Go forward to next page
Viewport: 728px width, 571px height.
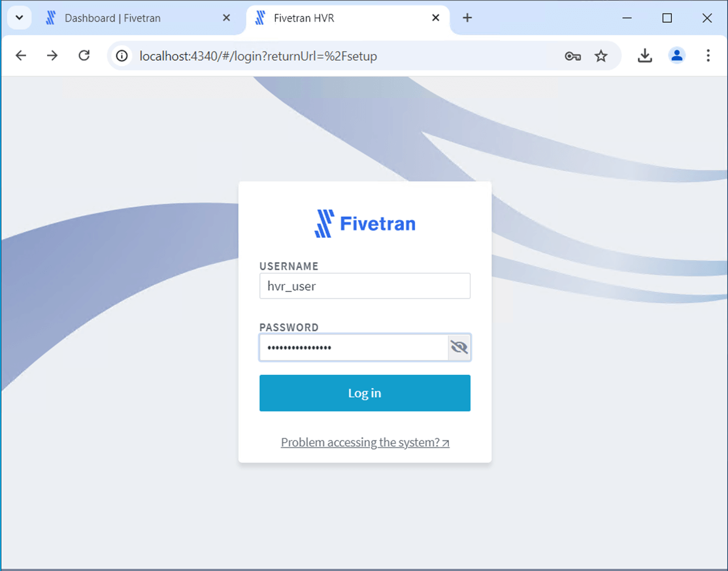52,56
